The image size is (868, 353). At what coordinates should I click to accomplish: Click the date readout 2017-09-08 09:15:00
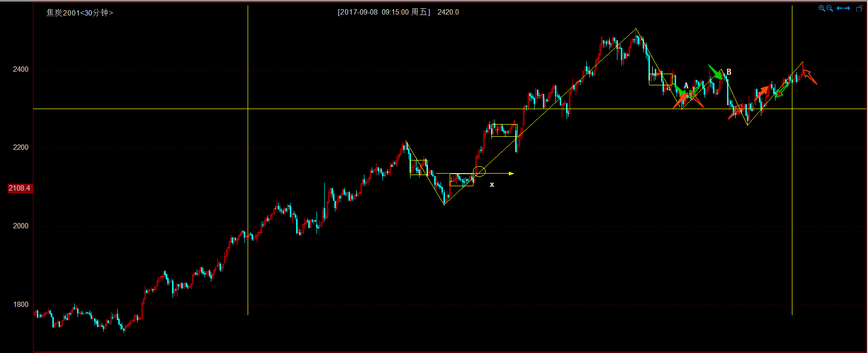click(384, 12)
